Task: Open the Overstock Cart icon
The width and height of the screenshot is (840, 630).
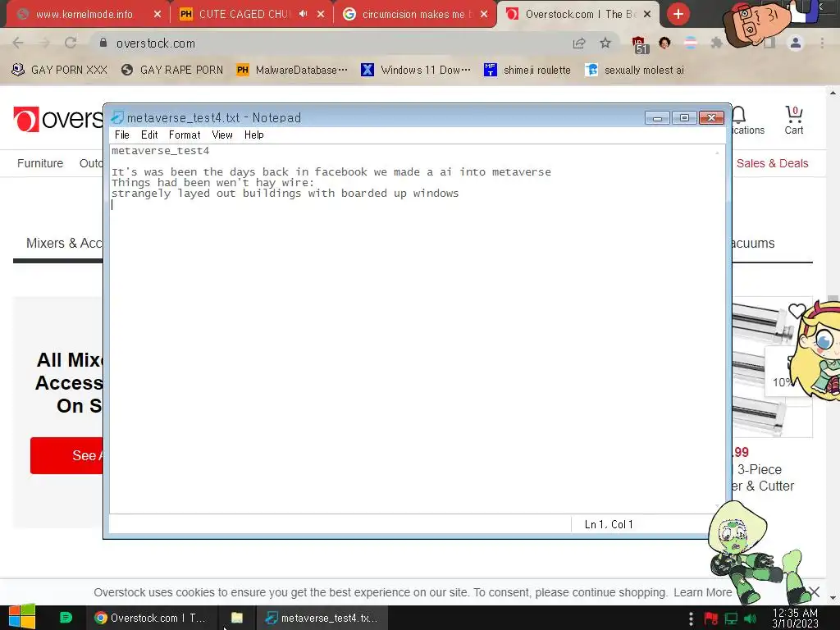Action: point(794,120)
